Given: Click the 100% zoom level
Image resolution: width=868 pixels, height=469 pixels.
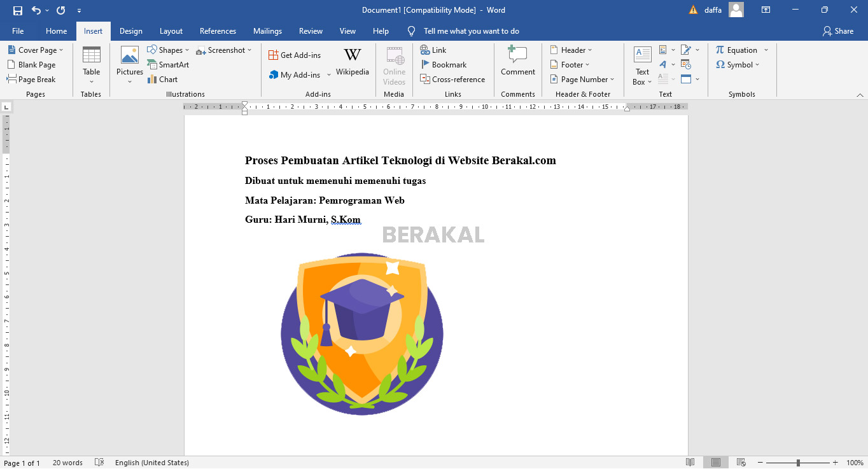Looking at the screenshot, I should [x=855, y=463].
